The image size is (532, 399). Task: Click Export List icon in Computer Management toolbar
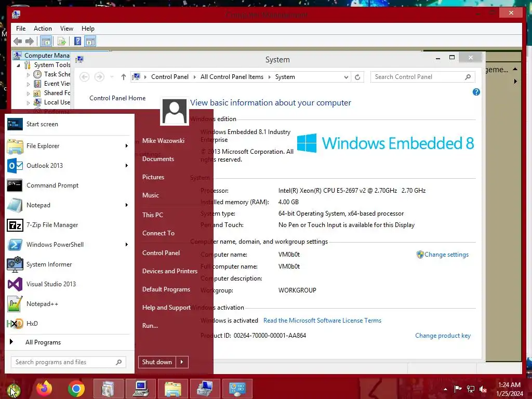pos(61,42)
